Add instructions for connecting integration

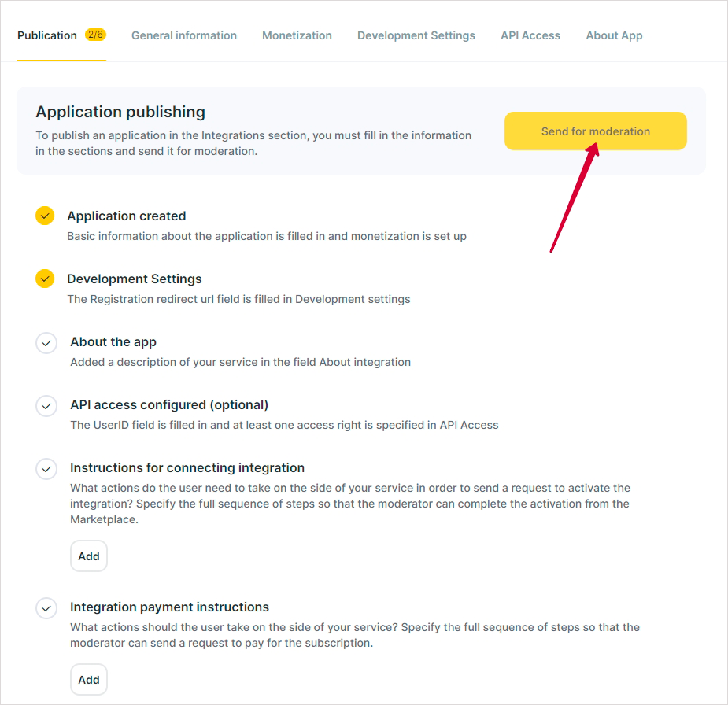coord(89,556)
